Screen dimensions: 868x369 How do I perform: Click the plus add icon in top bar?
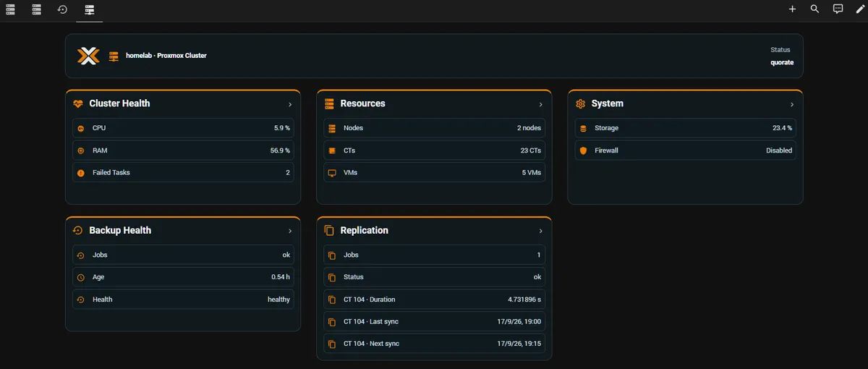pyautogui.click(x=792, y=9)
